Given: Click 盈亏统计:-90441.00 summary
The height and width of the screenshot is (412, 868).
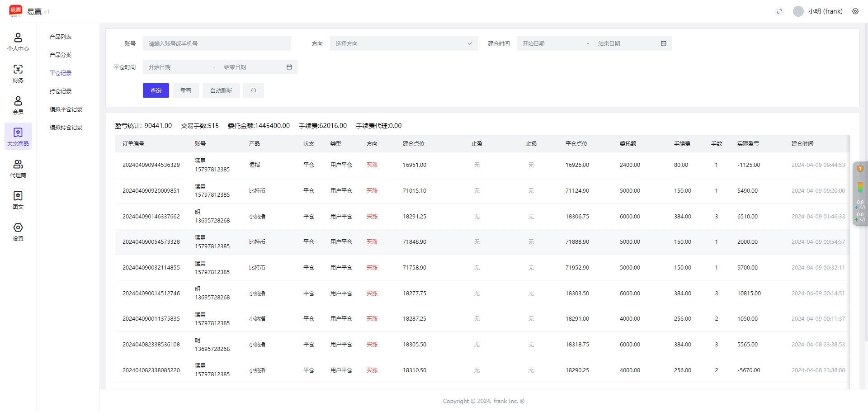Looking at the screenshot, I should (x=143, y=126).
